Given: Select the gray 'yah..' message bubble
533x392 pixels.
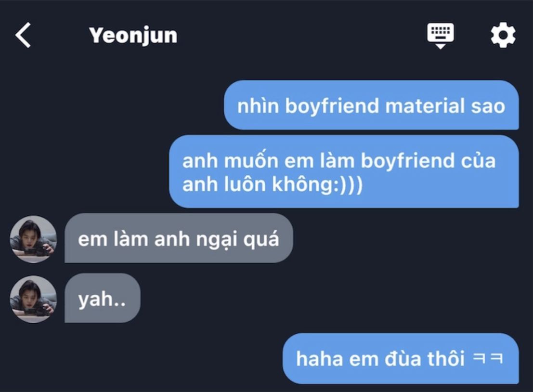Looking at the screenshot, I should coord(103,298).
